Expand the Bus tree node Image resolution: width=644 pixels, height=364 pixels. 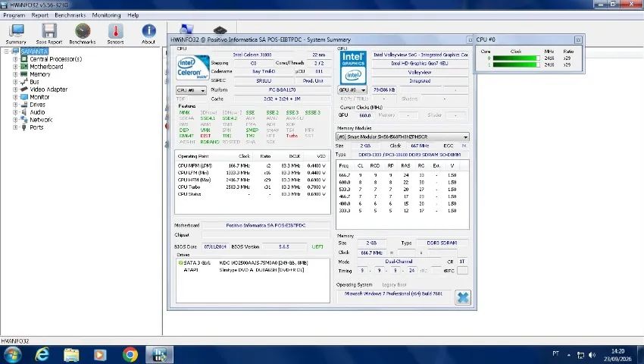pos(15,82)
